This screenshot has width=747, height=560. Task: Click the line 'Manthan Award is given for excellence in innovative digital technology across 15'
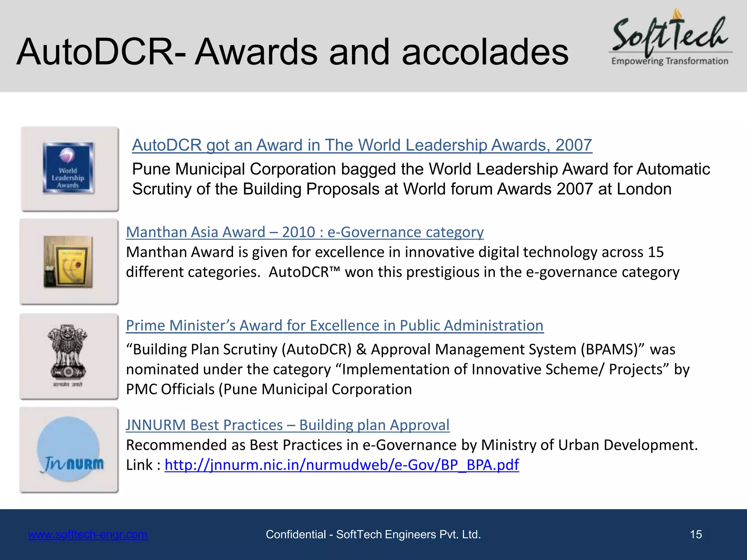click(395, 252)
